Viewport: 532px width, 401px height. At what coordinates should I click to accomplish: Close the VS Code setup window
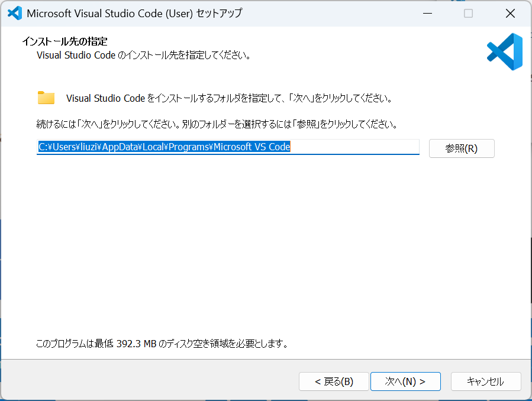pos(510,13)
